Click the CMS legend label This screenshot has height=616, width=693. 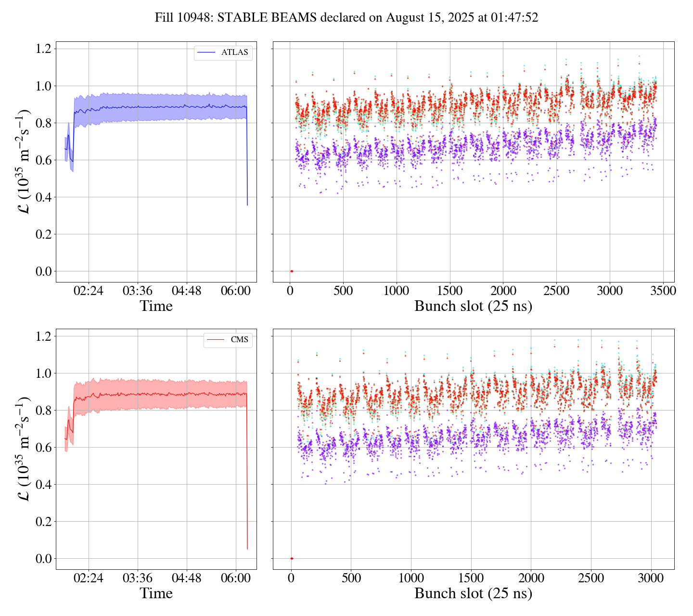tap(239, 340)
